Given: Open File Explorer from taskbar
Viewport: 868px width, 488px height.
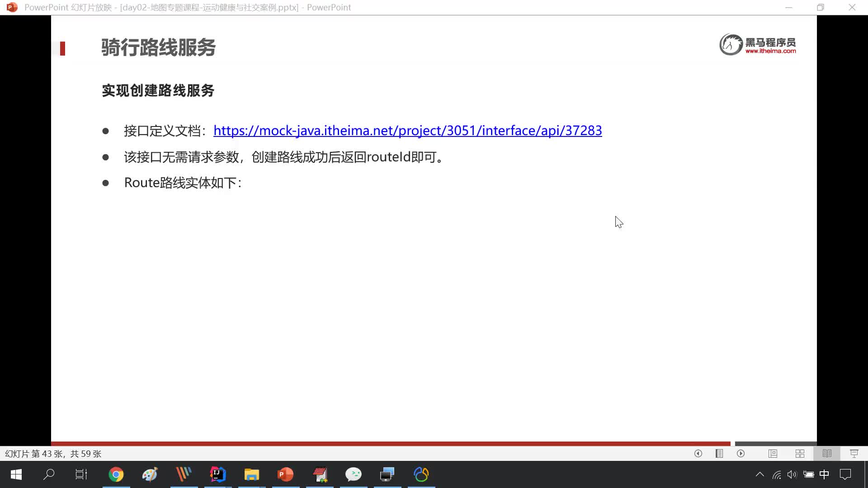Looking at the screenshot, I should click(x=252, y=474).
